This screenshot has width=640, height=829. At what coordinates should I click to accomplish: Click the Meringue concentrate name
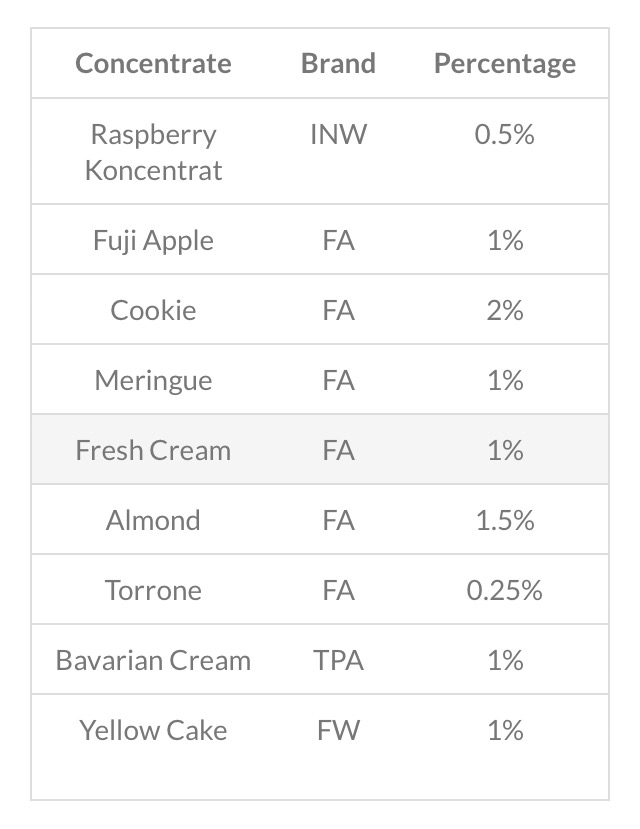[x=153, y=381]
